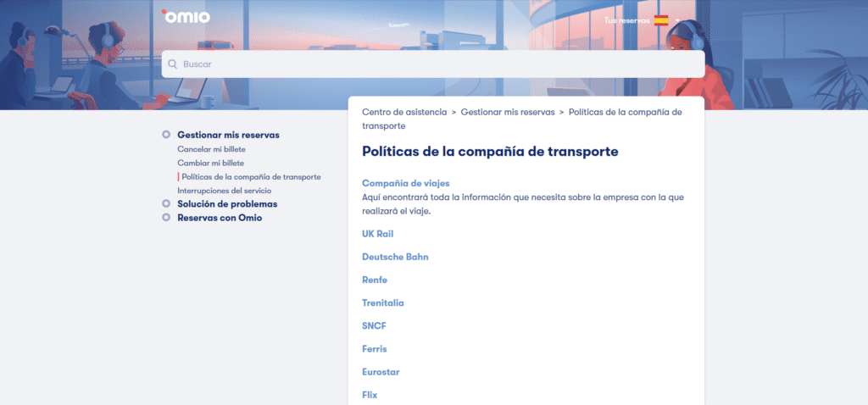Click the description text beginning Aquí encontrará
Viewport: 868px width, 405px height.
coord(523,204)
